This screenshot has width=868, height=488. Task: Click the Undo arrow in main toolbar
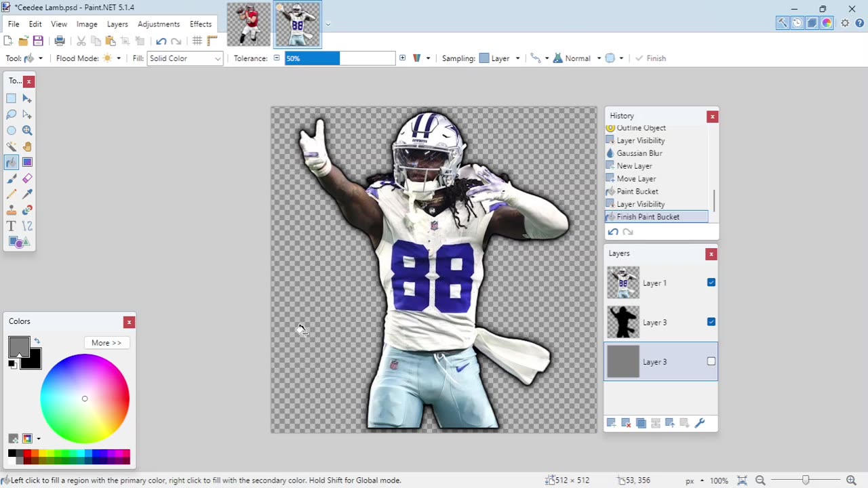coord(161,41)
